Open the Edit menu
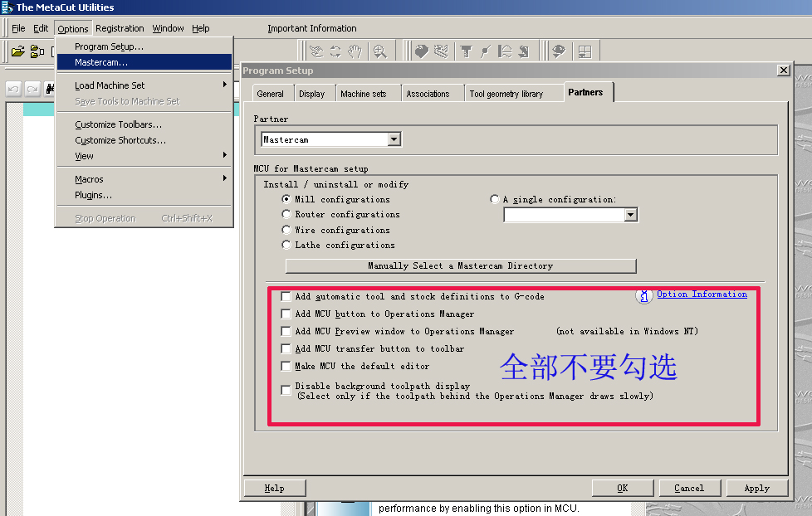812x516 pixels. 41,28
